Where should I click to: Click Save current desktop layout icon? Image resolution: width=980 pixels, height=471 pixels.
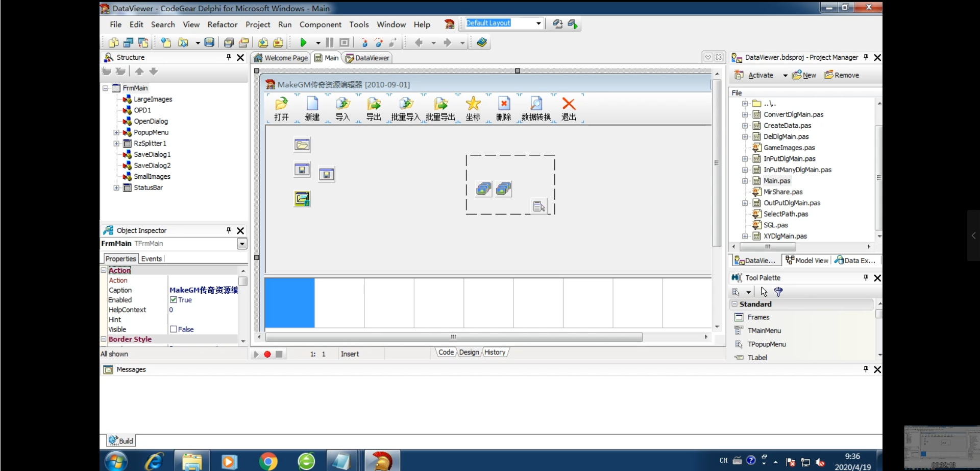click(557, 23)
